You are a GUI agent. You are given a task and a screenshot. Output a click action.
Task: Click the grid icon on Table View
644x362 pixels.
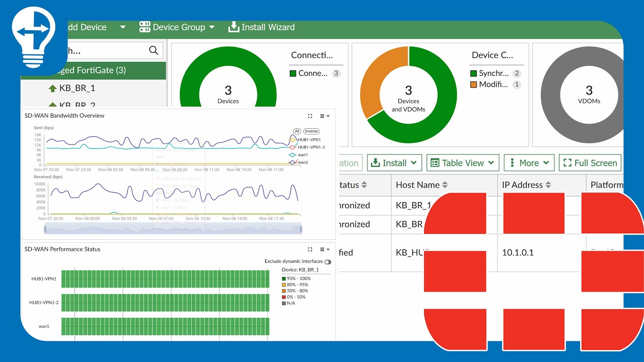[x=434, y=163]
